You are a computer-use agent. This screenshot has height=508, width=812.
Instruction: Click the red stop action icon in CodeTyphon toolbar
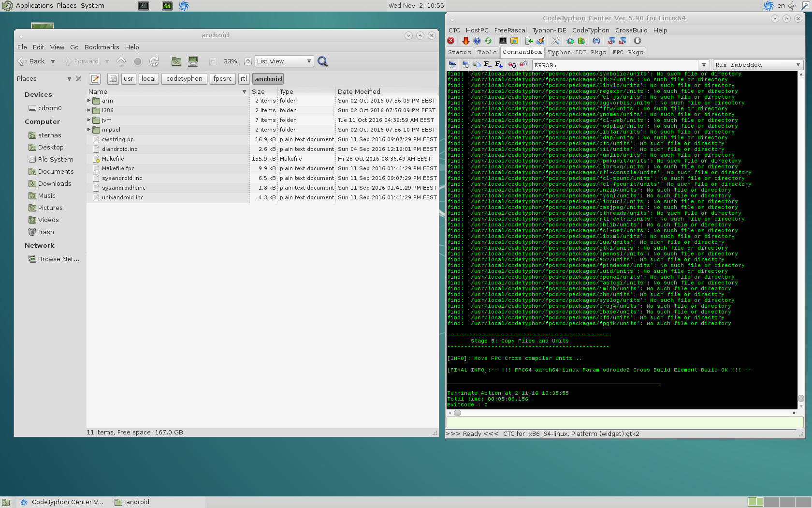[x=451, y=41]
